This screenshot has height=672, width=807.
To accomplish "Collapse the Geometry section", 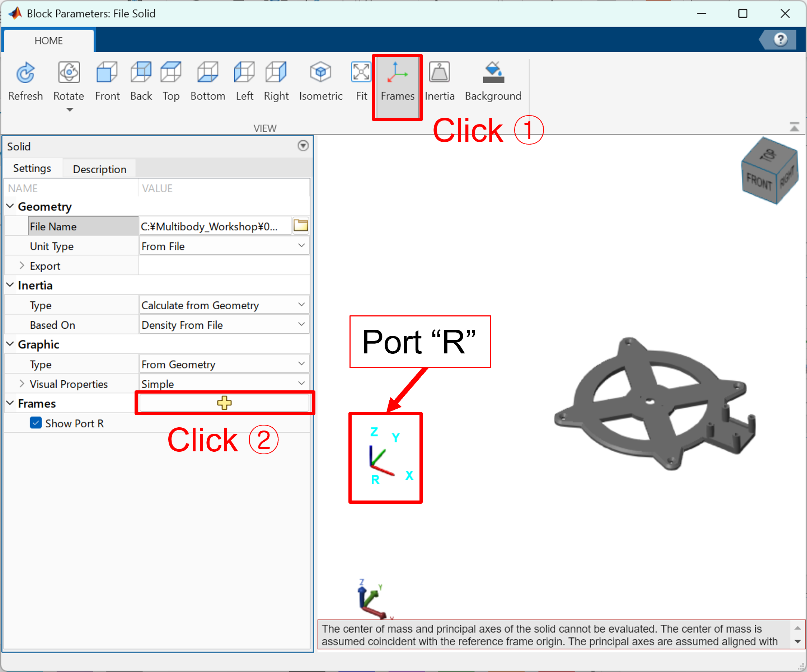I will 11,206.
